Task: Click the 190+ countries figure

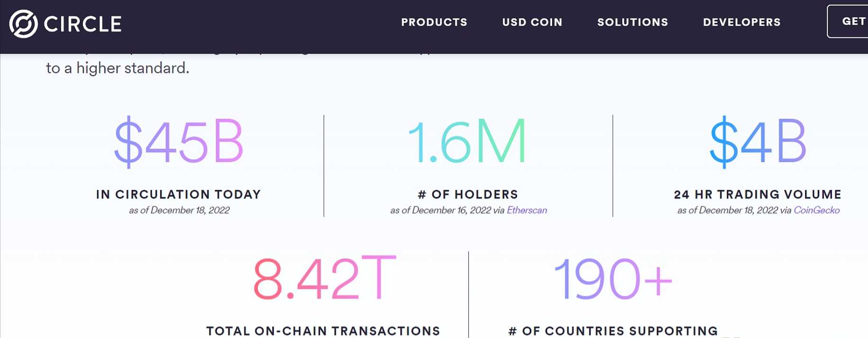Action: point(613,279)
